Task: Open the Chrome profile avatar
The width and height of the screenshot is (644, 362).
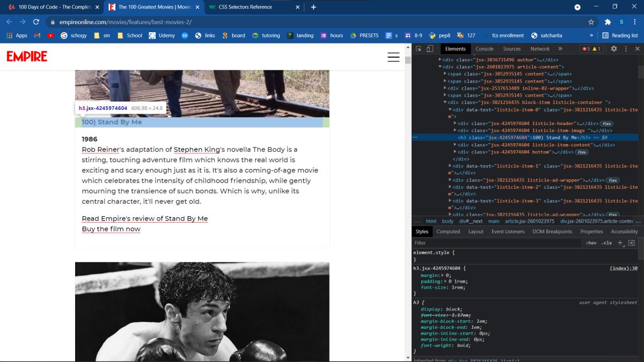Action: [621, 22]
